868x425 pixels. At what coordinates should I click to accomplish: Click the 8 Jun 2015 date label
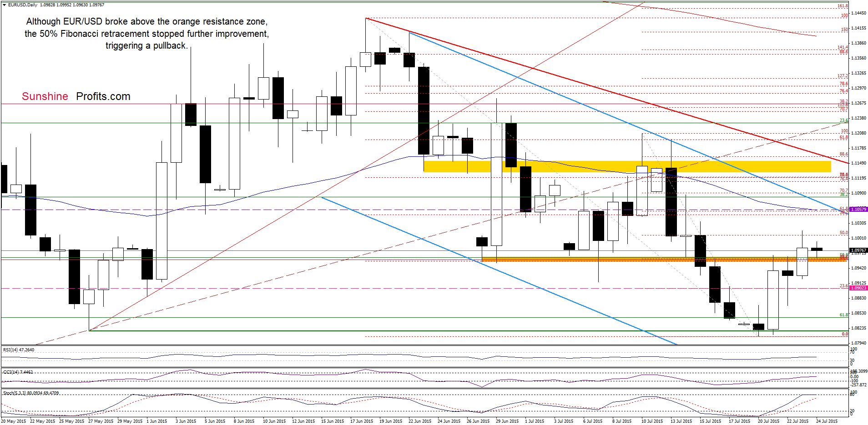[x=244, y=421]
